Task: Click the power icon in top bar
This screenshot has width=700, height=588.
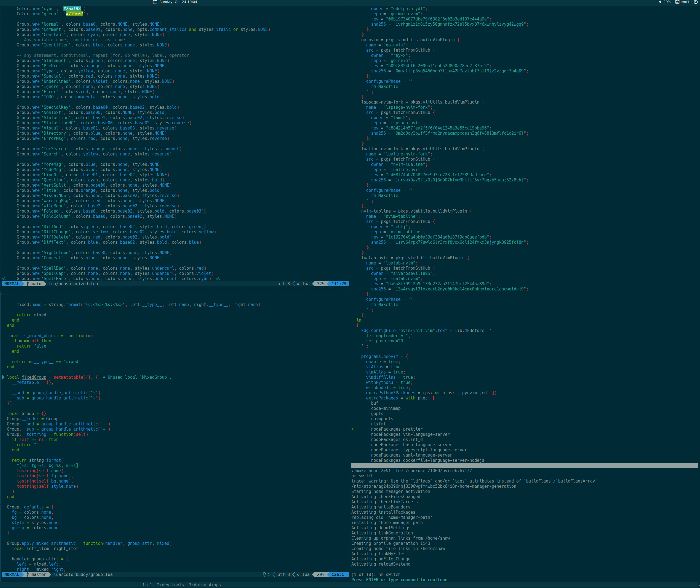Action: 696,2
